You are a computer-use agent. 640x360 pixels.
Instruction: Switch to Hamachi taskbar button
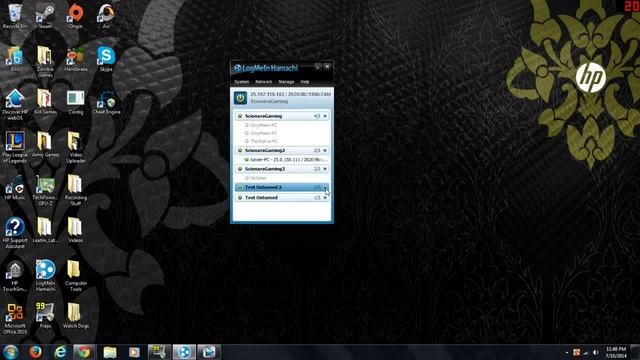(x=184, y=352)
